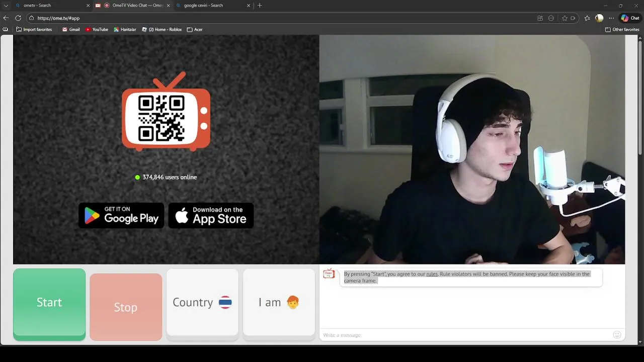Open Copilot Chat button
This screenshot has height=362, width=644.
630,18
